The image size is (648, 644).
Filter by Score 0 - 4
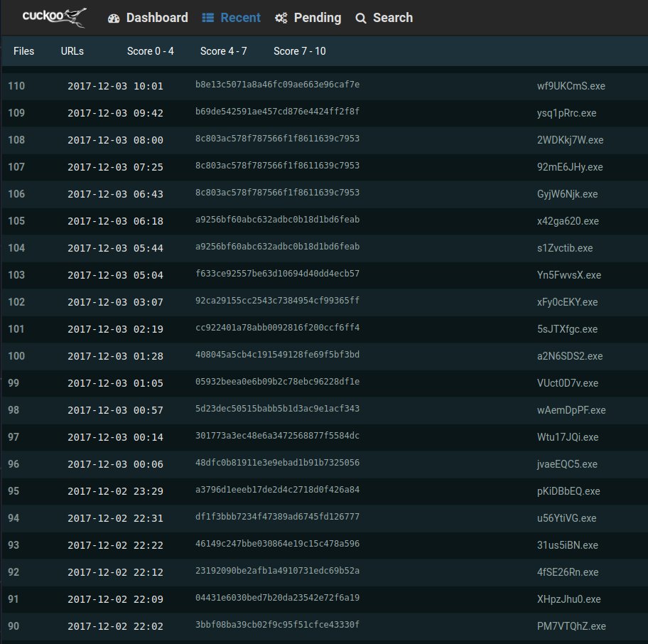click(151, 51)
